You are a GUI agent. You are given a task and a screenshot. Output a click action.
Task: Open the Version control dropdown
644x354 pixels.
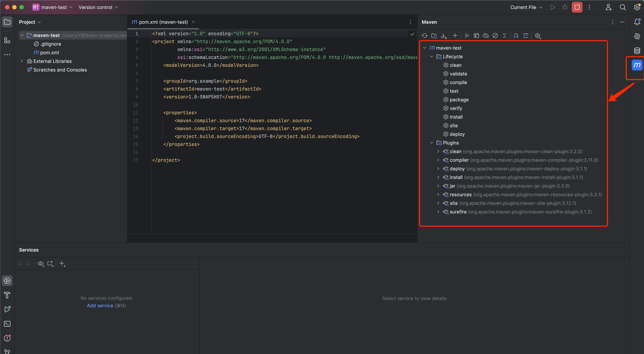tap(98, 7)
